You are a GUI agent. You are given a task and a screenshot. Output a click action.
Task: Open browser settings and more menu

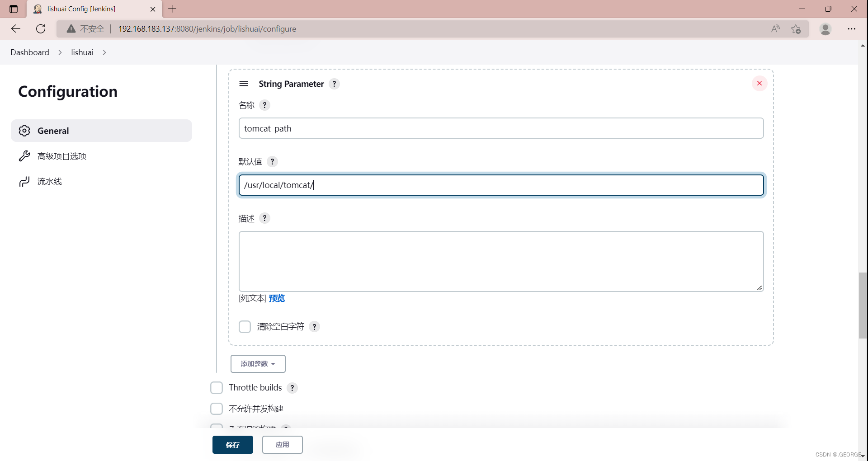click(x=852, y=29)
